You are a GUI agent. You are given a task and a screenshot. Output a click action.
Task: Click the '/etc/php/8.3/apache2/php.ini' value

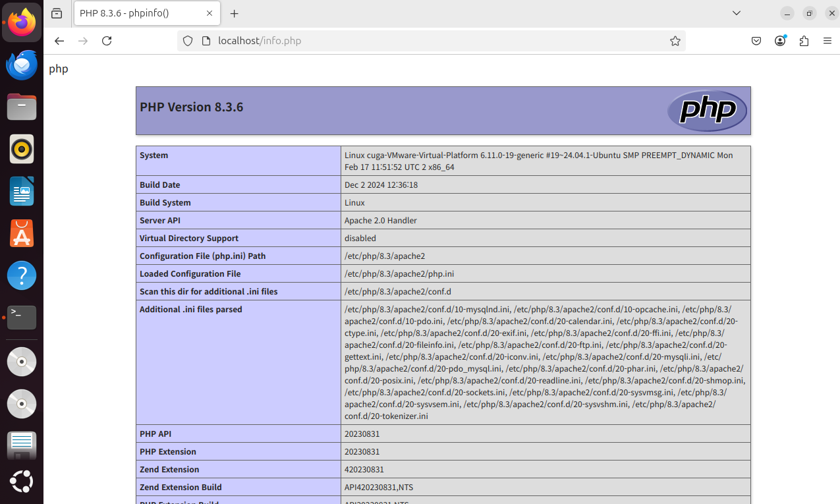(x=399, y=274)
